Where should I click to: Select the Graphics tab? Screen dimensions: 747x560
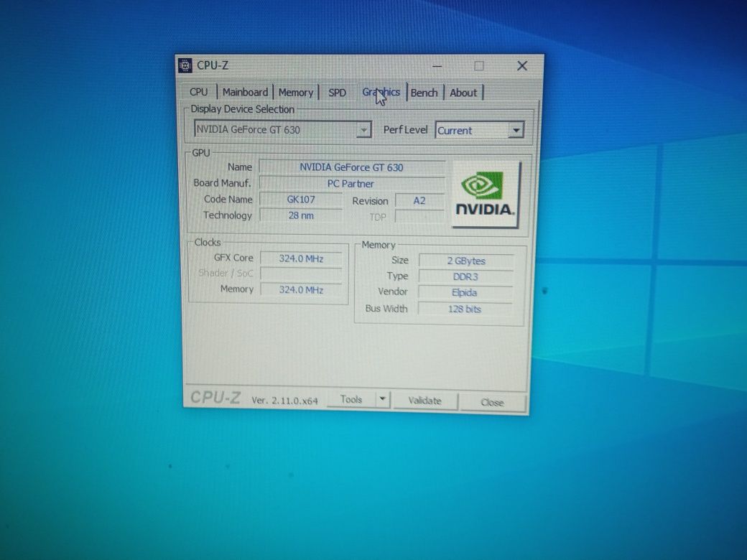click(381, 92)
